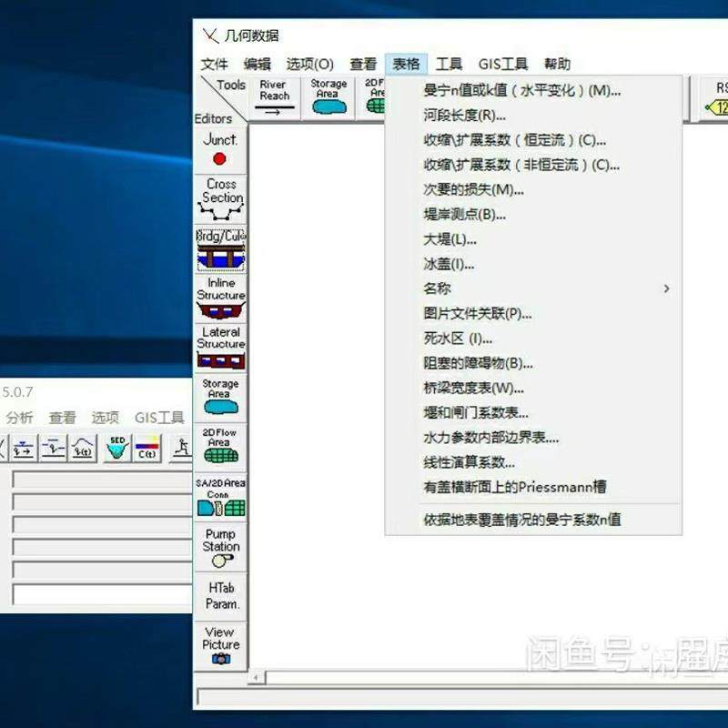
Task: Select the River Reach drawing tool
Action: tap(274, 98)
